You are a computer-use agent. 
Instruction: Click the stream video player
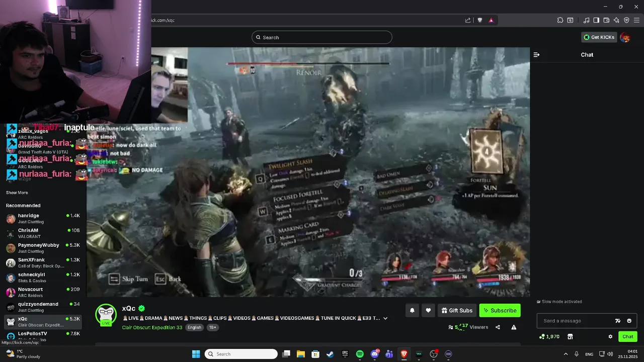(308, 172)
